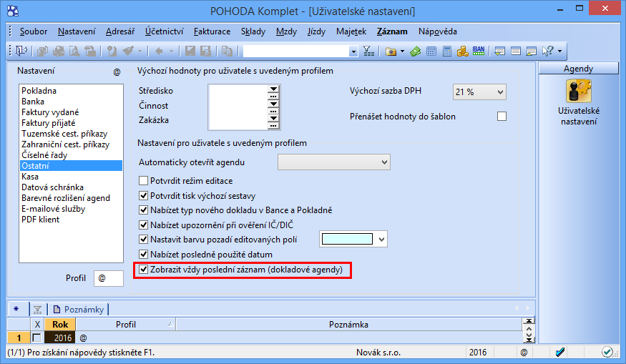The height and width of the screenshot is (364, 626).
Task: Open the small outlined calculator icon
Action: [x=431, y=51]
